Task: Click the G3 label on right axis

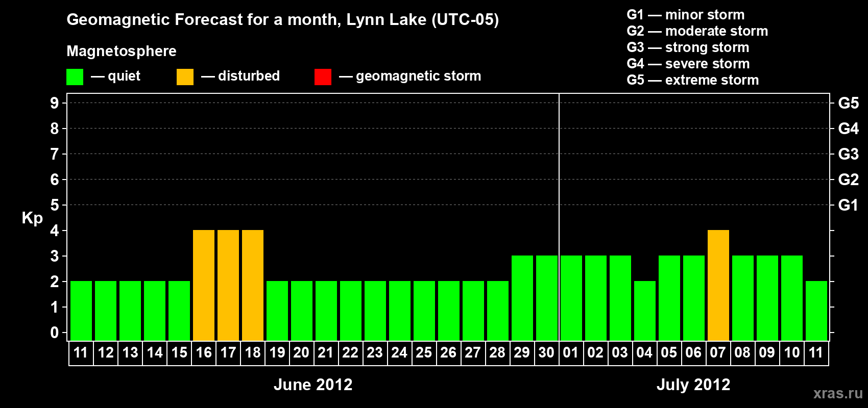Action: coord(849,154)
